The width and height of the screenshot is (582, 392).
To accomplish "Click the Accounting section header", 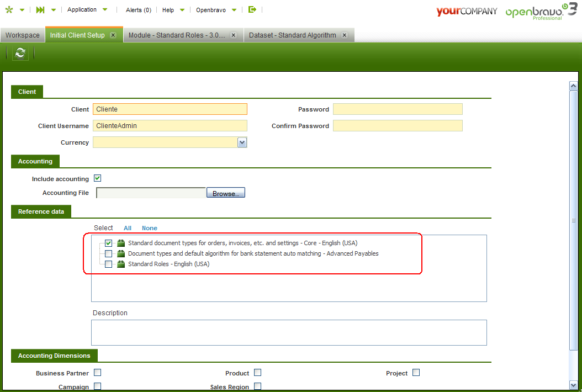I will pos(35,161).
